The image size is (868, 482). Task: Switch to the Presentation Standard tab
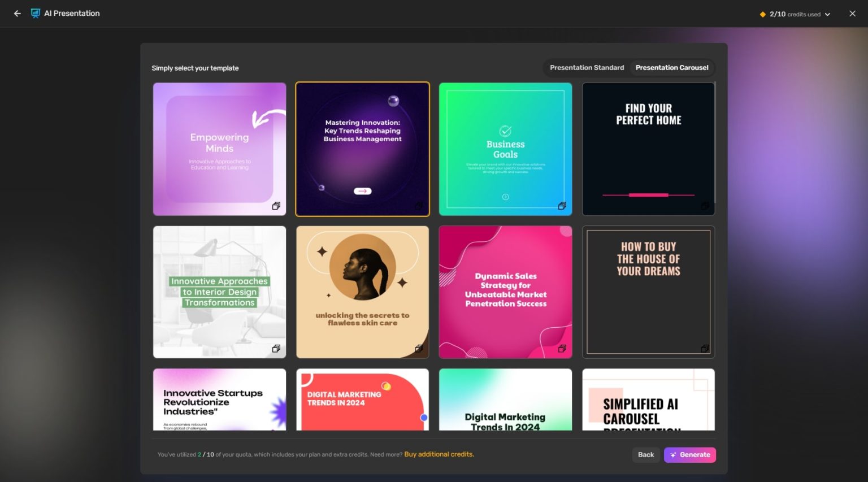click(x=586, y=67)
